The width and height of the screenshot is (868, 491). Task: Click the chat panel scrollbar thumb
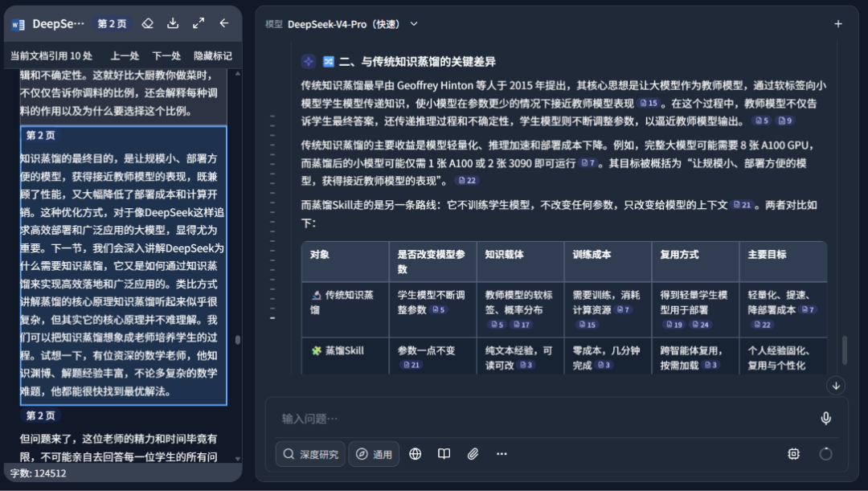[x=844, y=350]
